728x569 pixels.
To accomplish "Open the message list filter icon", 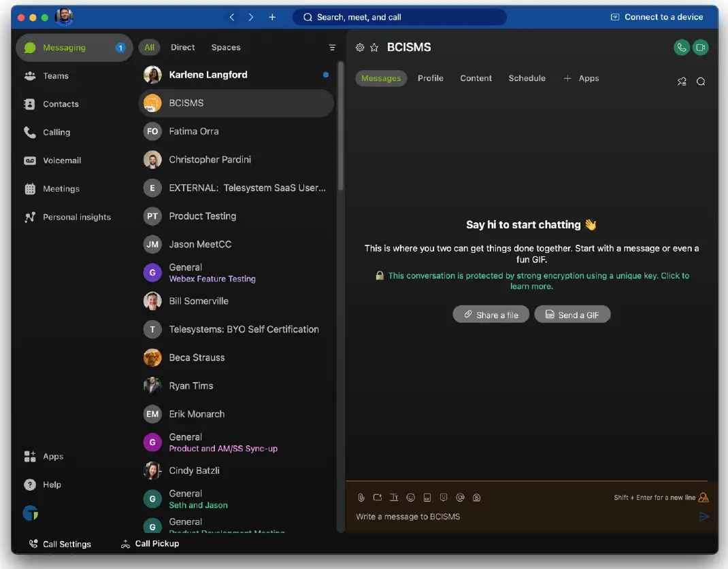I will (333, 48).
